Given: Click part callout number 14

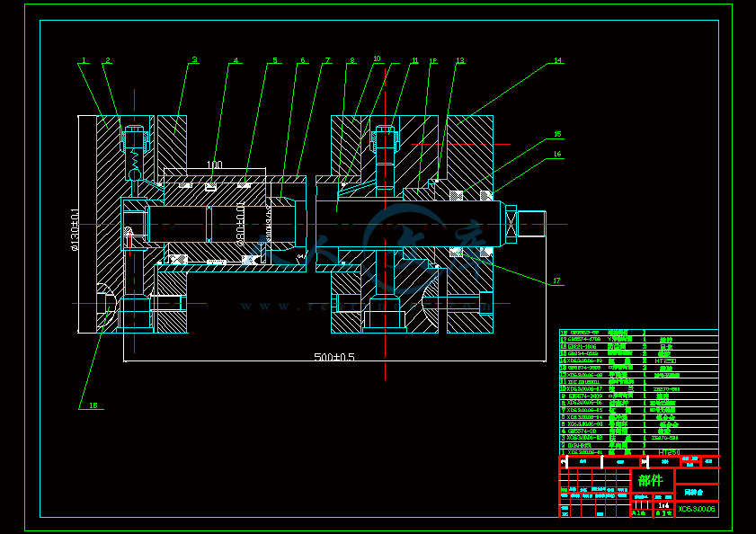Looking at the screenshot, I should (558, 60).
